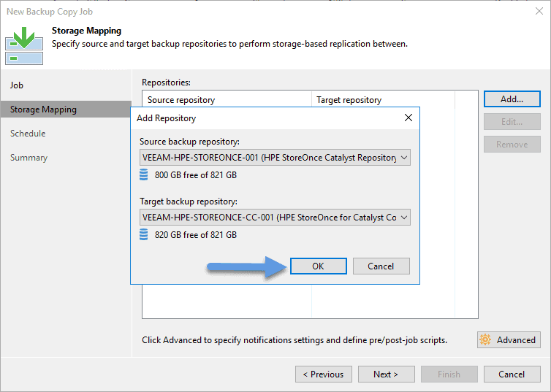Click the Finish button
The image size is (551, 392).
coord(449,374)
